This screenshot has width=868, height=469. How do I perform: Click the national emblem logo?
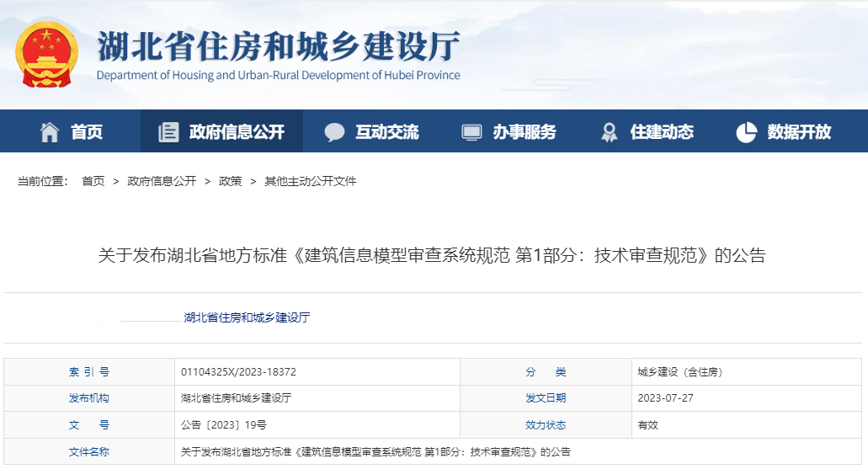pyautogui.click(x=46, y=54)
